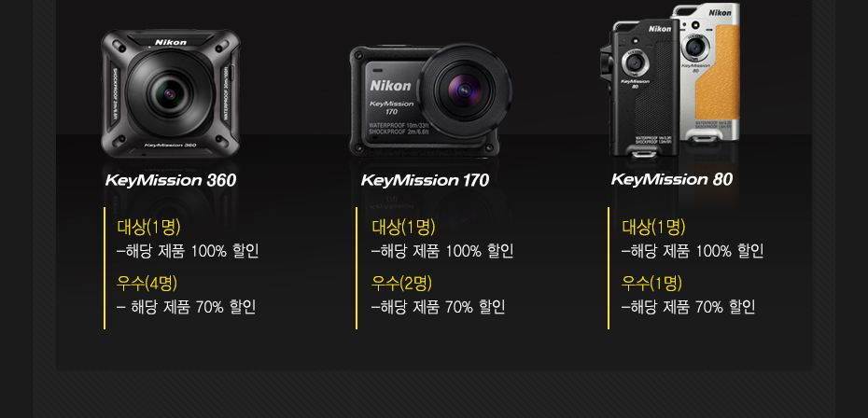Click the black KeyMission 80 camera
Viewport: 868px width, 418px height.
coord(640,89)
